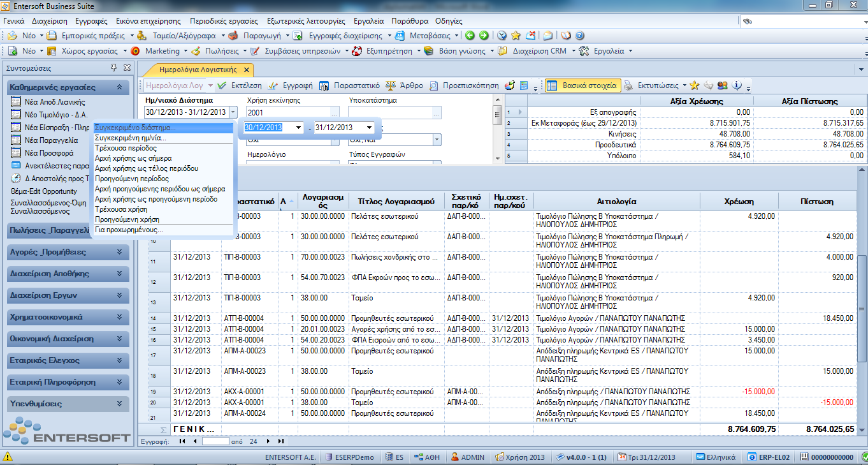This screenshot has width=868, height=465.
Task: Go to last record navigation button
Action: click(281, 441)
